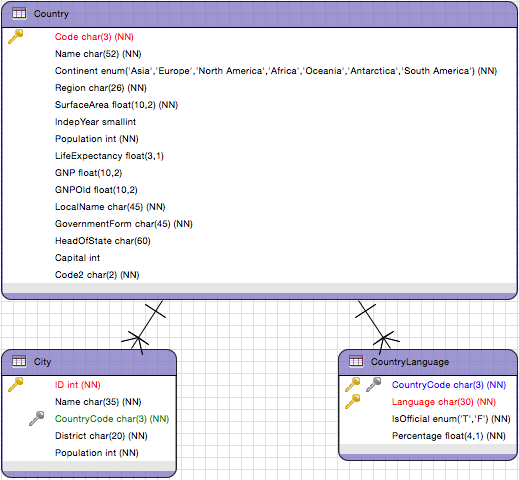Select City's CountryCode char(3) column

(x=112, y=419)
